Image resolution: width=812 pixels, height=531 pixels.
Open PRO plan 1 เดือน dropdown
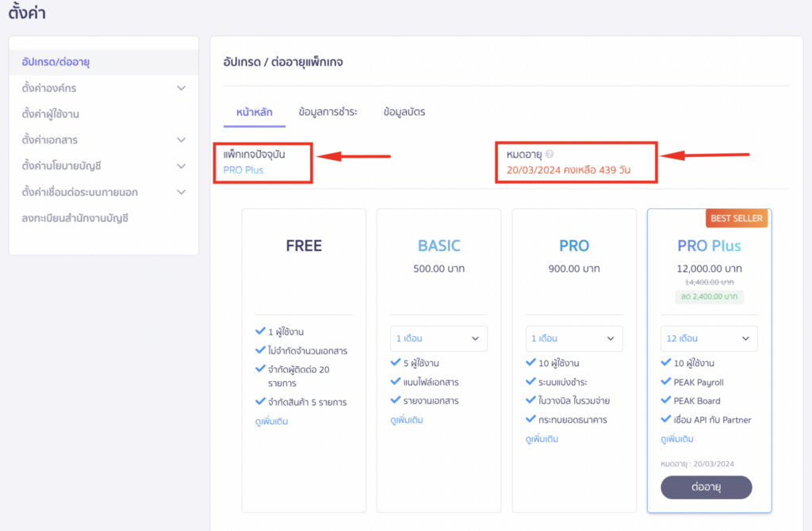point(574,338)
